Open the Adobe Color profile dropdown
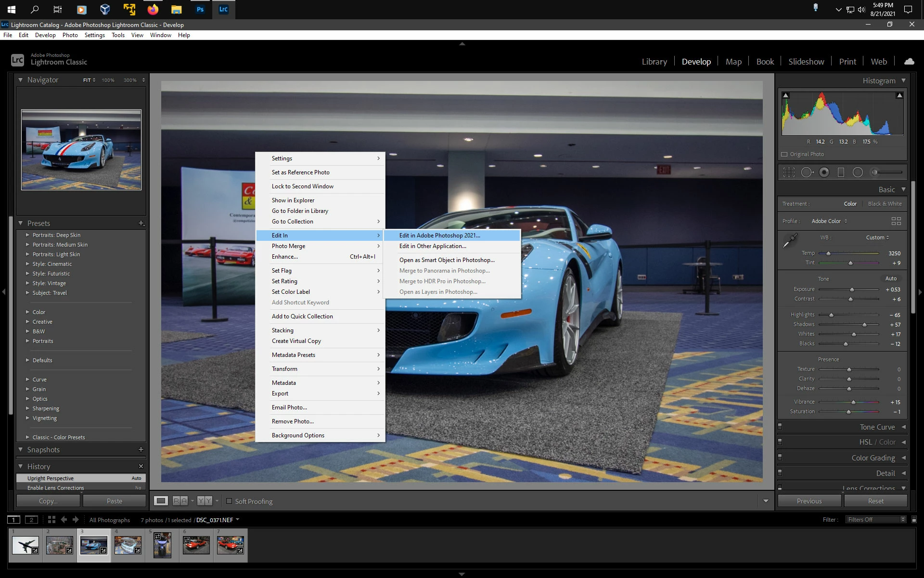Image resolution: width=924 pixels, height=578 pixels. pyautogui.click(x=829, y=221)
